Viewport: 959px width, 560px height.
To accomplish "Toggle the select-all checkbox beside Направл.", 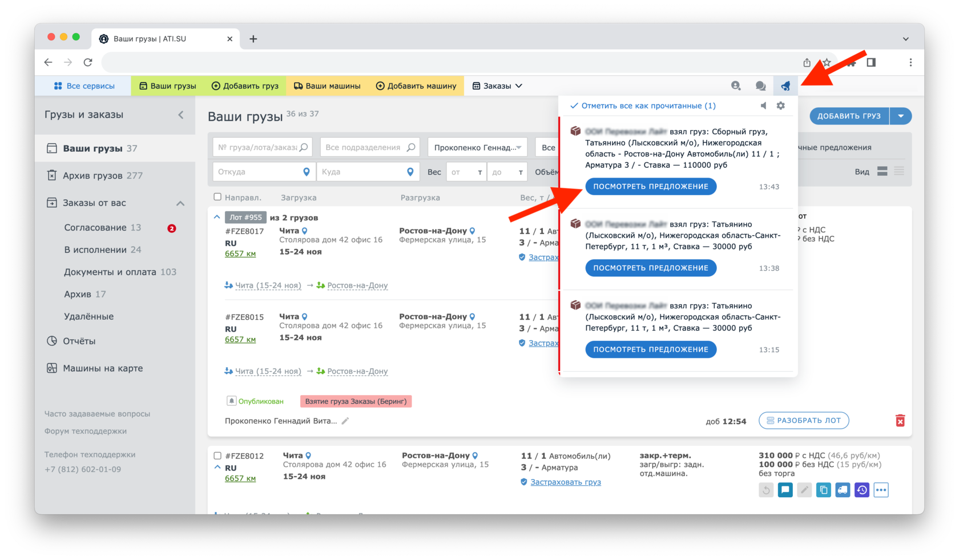I will point(217,197).
